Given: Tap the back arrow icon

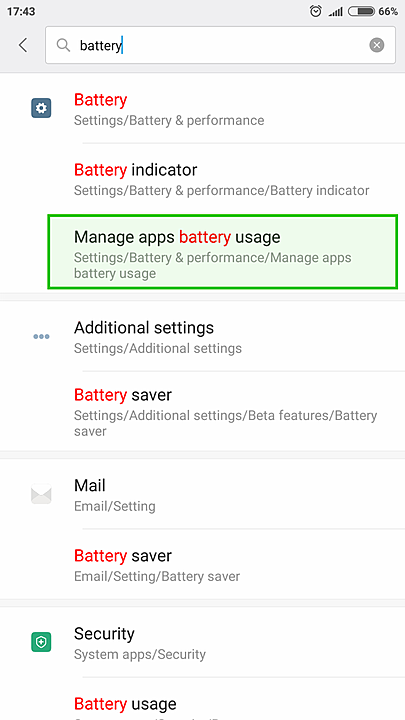Looking at the screenshot, I should coord(22,45).
